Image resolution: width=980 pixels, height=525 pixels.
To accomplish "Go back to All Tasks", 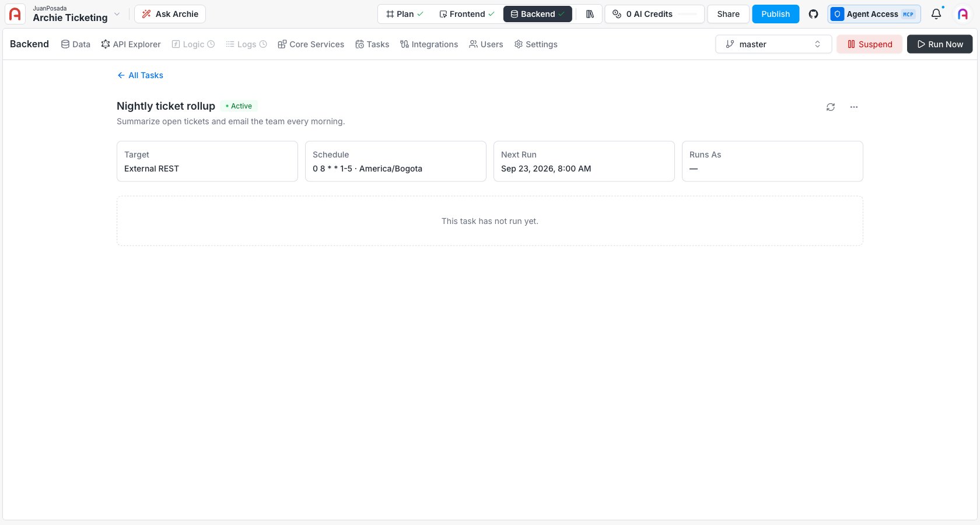I will click(x=140, y=75).
